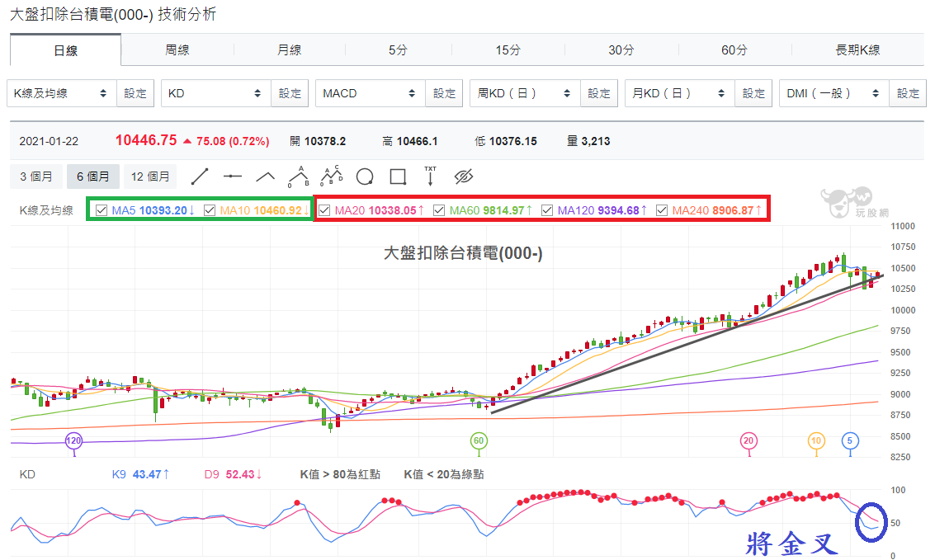Click the K9 43.47 value

(x=141, y=474)
